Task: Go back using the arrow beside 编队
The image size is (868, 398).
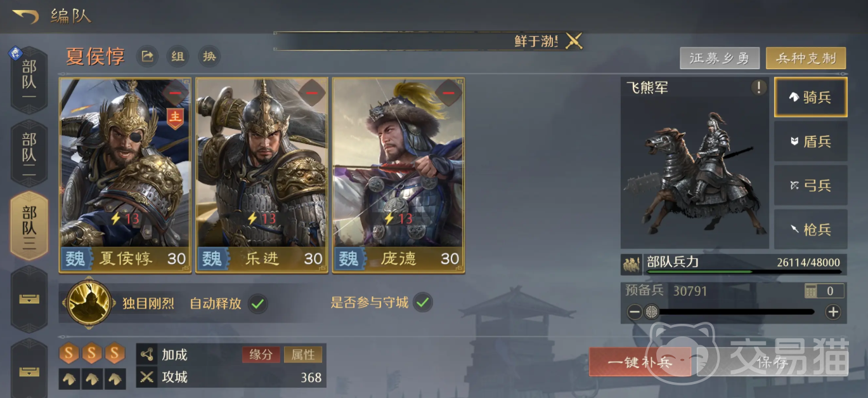Action: (x=25, y=15)
